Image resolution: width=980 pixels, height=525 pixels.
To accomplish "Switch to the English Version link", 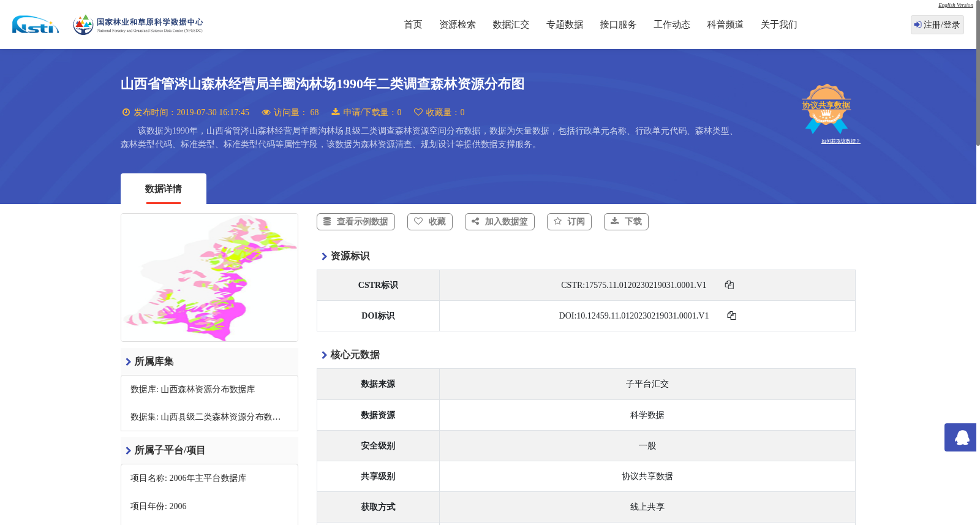I will tap(956, 5).
